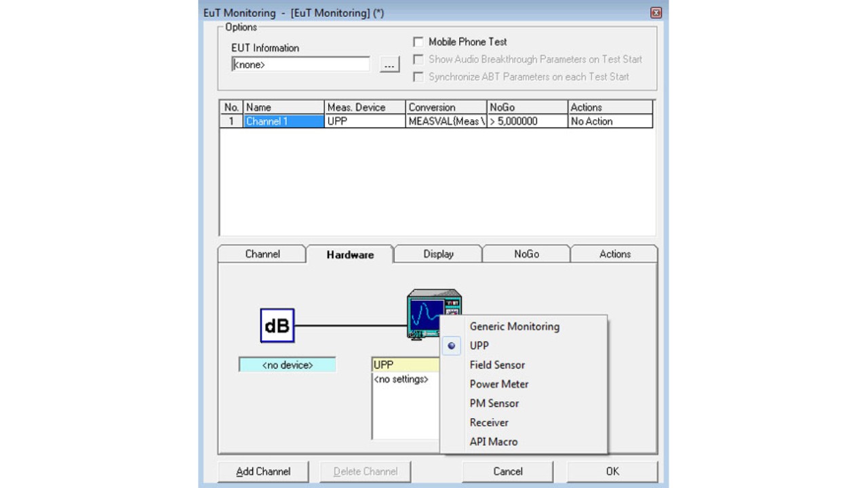Image resolution: width=868 pixels, height=488 pixels.
Task: Choose API Macro menu entry
Action: [x=493, y=442]
